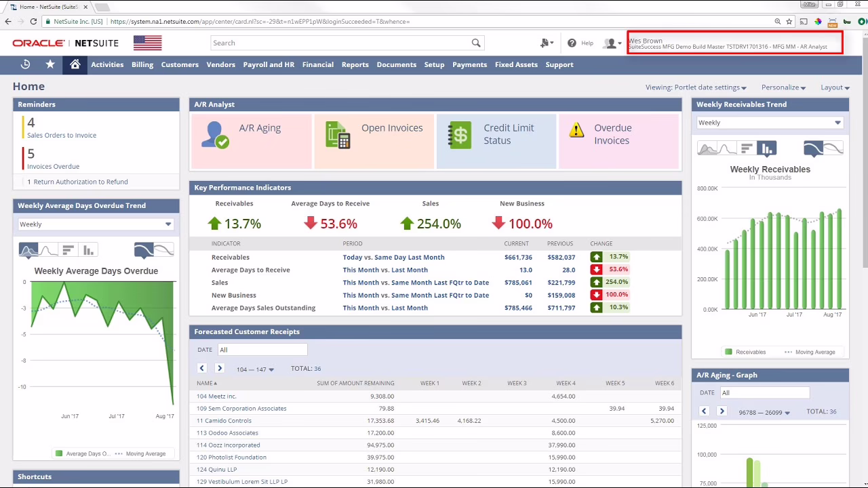Toggle single-curve trend button in Average Days Overdue
This screenshot has width=868, height=488.
click(144, 250)
